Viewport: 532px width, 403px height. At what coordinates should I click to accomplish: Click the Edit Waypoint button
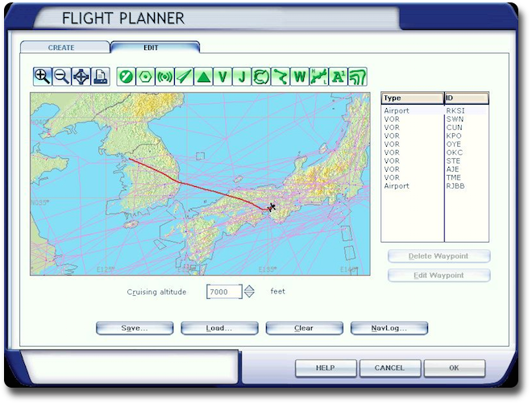pos(438,275)
